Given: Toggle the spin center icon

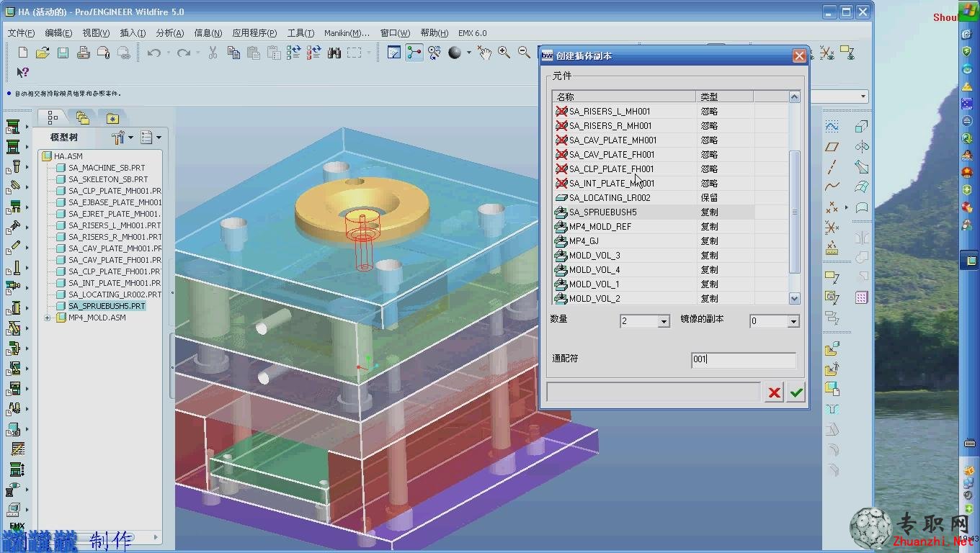Looking at the screenshot, I should [x=414, y=53].
